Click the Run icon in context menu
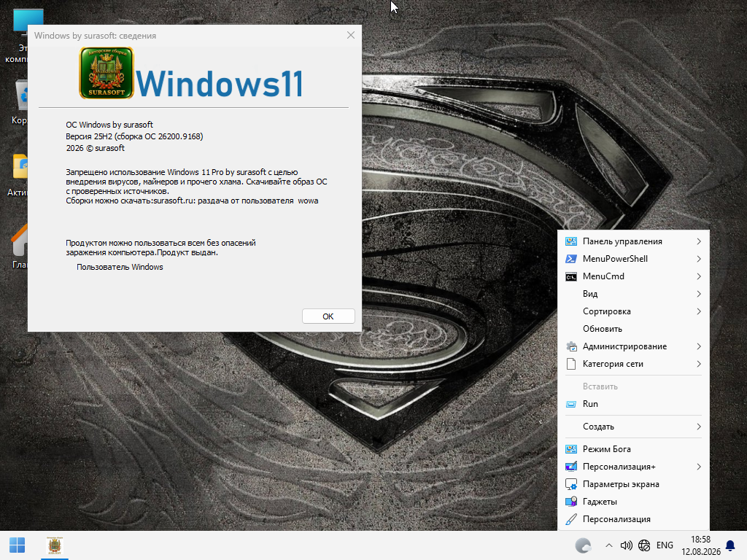Viewport: 747px width, 560px height. (570, 404)
